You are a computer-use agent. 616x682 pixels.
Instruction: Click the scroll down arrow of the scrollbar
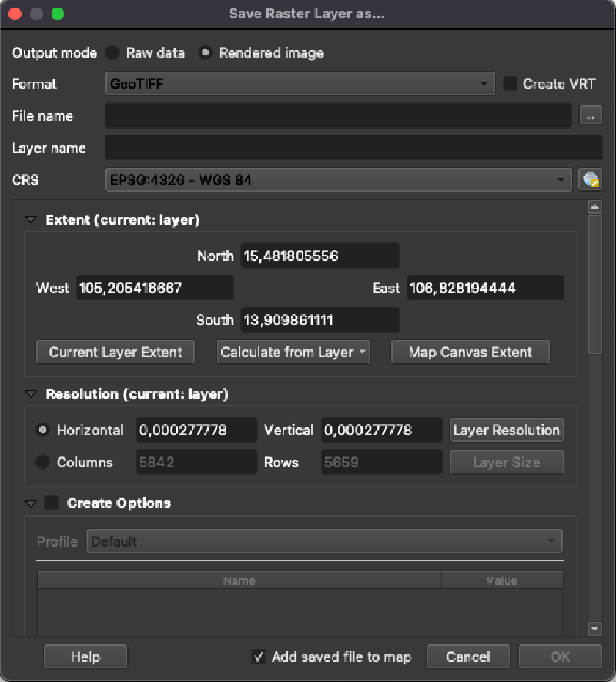coord(594,628)
